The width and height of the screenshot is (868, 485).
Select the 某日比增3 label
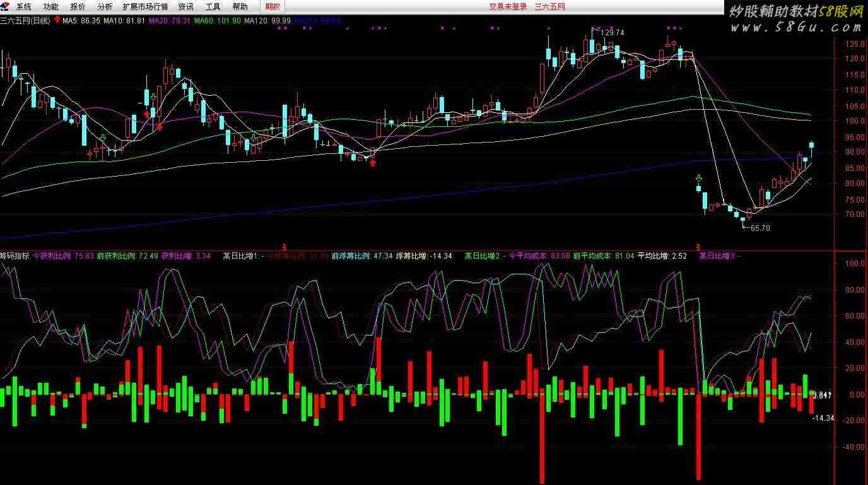coord(719,256)
